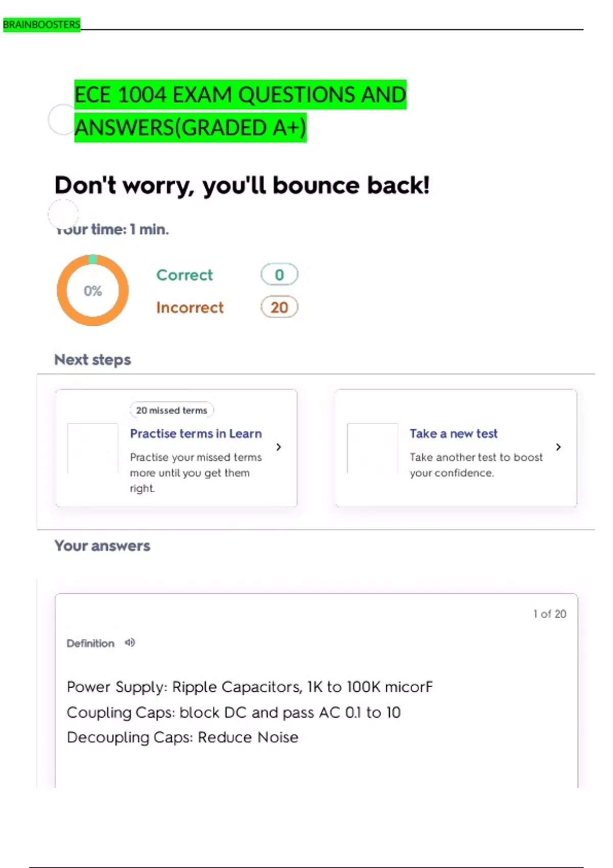Click the 0% score donut chart
Viewport: 613px width, 868px height.
tap(92, 291)
